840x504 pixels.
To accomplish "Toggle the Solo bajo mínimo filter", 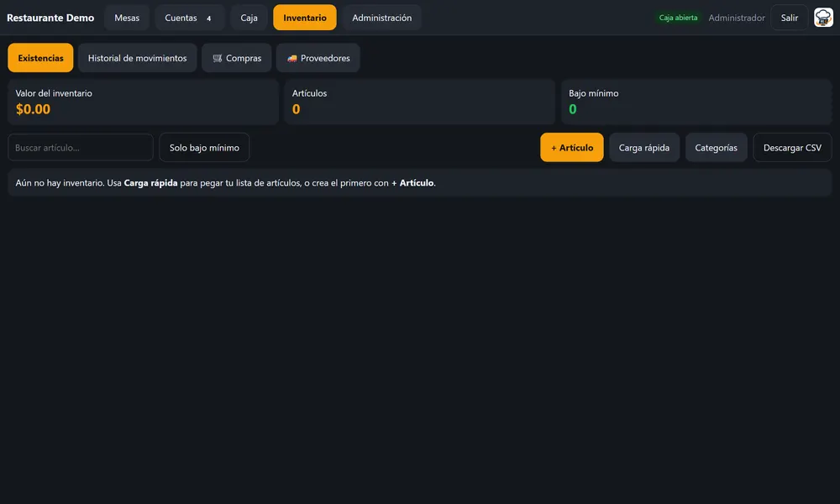I will tap(204, 147).
